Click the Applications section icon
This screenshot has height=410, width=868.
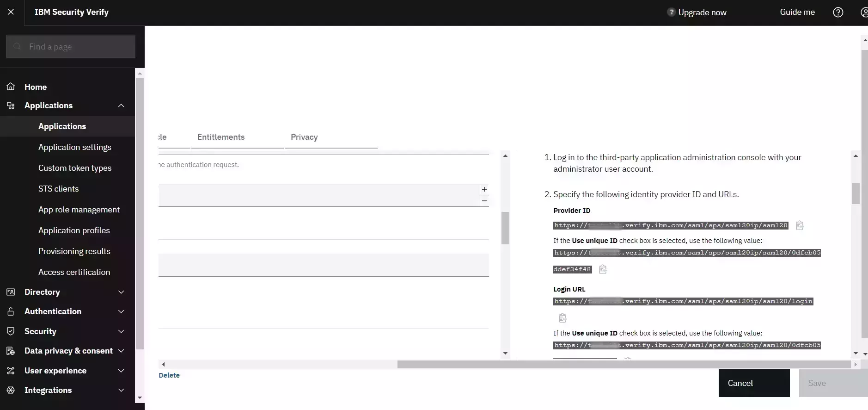click(x=11, y=106)
